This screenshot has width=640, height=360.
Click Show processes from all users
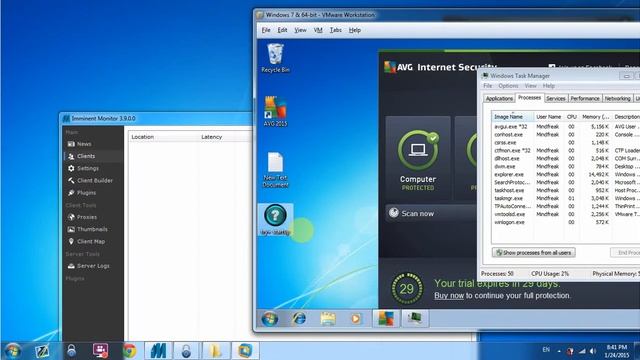coord(534,253)
